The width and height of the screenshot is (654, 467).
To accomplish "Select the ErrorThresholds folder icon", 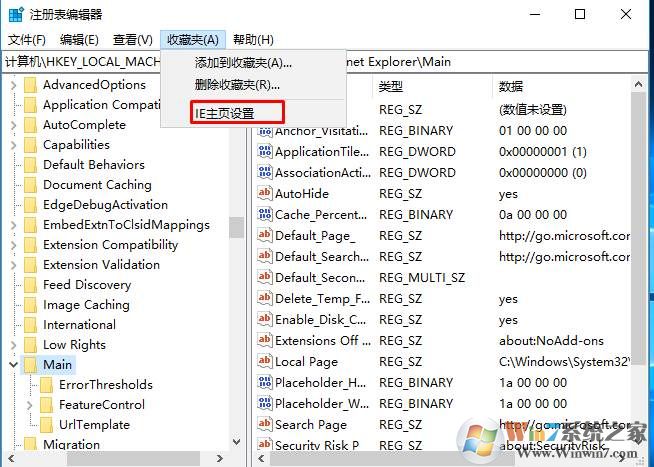I will click(46, 385).
